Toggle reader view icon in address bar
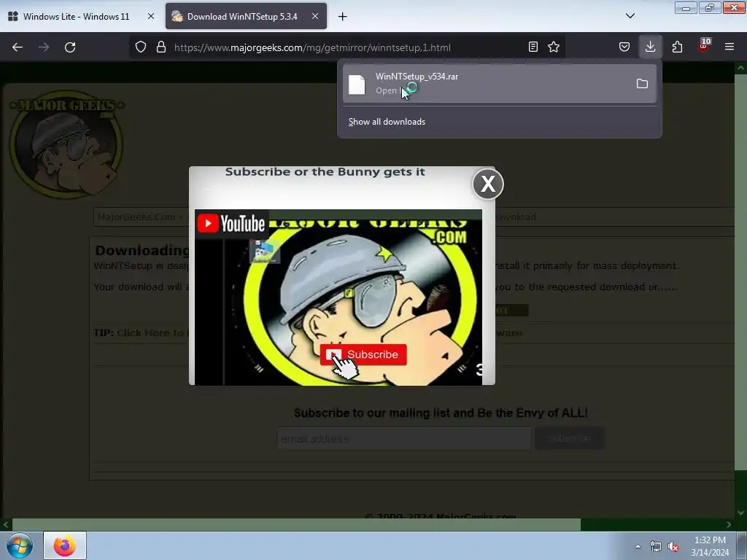 [533, 47]
